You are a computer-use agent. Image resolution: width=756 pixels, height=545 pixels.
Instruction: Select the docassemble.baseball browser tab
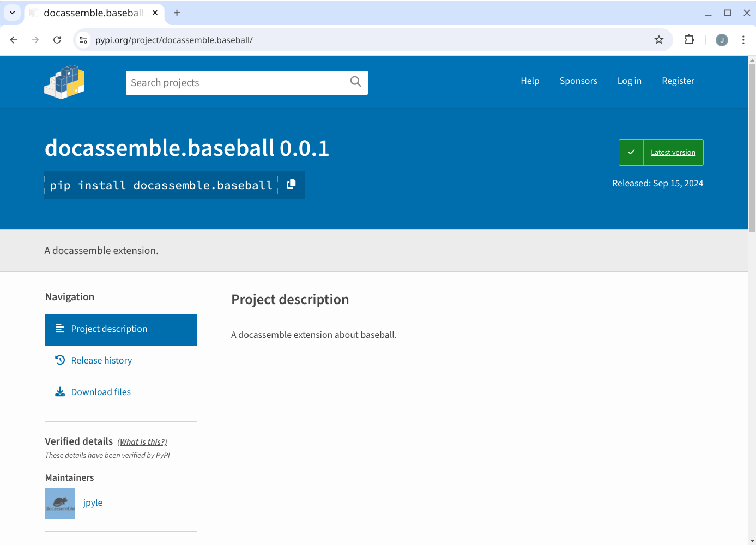tap(94, 13)
